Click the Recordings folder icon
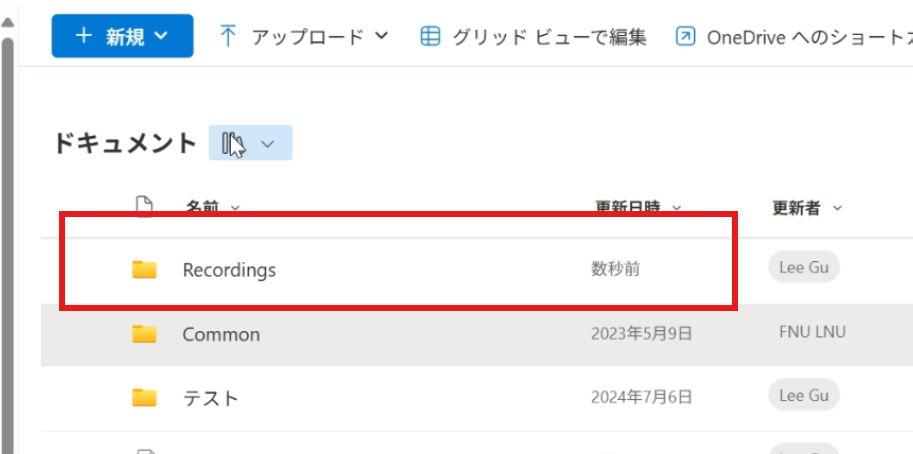 tap(145, 269)
